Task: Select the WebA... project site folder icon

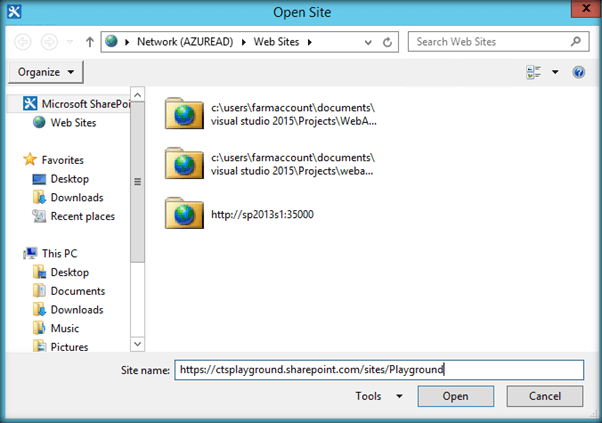Action: point(184,113)
